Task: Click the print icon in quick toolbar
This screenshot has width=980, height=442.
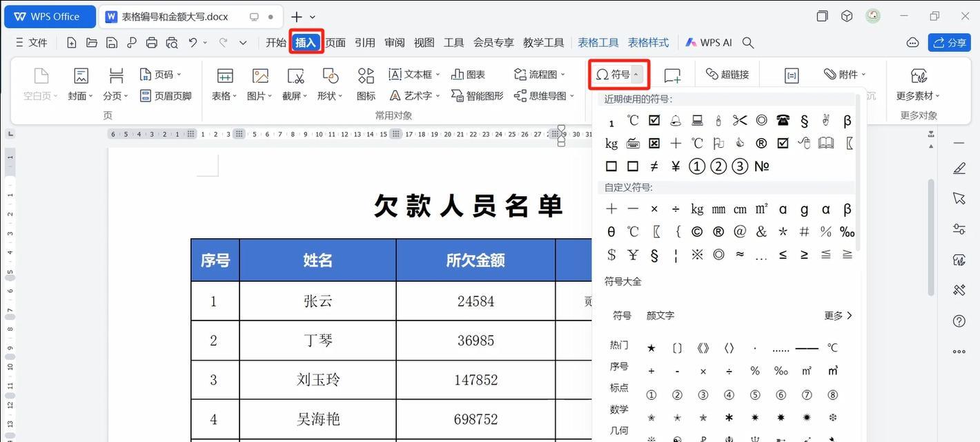Action: click(x=152, y=43)
